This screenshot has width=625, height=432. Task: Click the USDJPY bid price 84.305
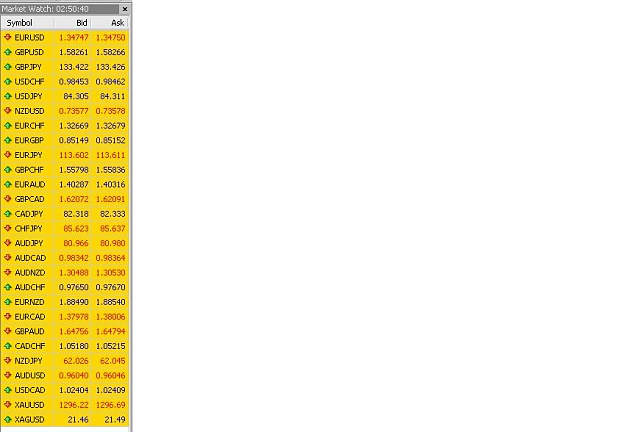76,96
